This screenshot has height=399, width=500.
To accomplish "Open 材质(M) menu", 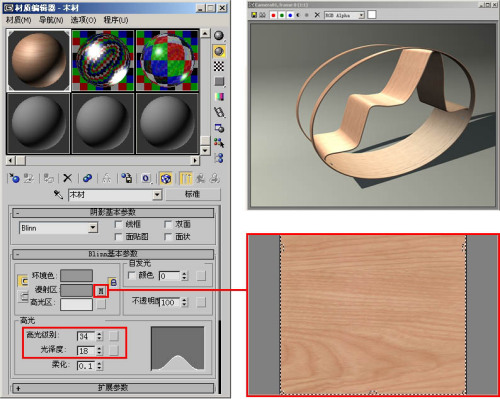I will (x=18, y=20).
